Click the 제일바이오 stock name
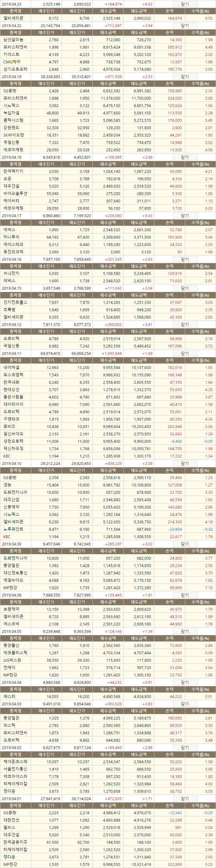The width and height of the screenshot is (216, 868). pos(13,580)
